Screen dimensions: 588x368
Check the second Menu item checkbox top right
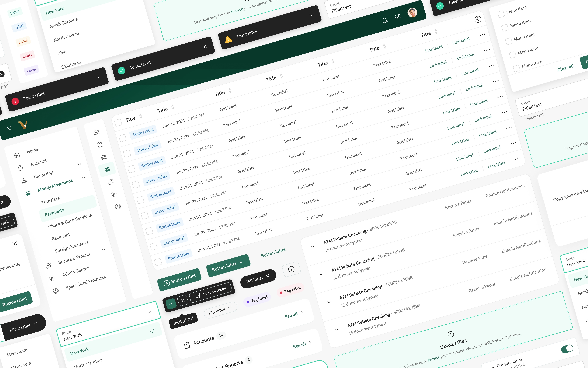[505, 27]
